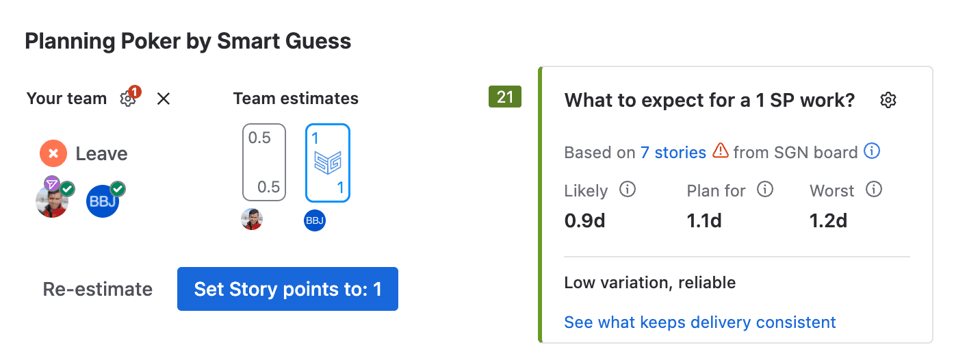Click the green 21 badge
The height and width of the screenshot is (356, 980).
pos(505,97)
